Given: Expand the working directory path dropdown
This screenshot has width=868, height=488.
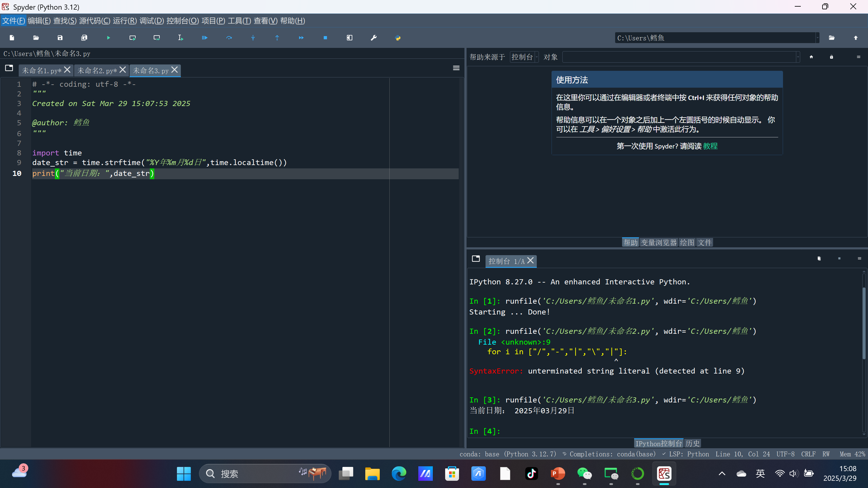Looking at the screenshot, I should 817,38.
